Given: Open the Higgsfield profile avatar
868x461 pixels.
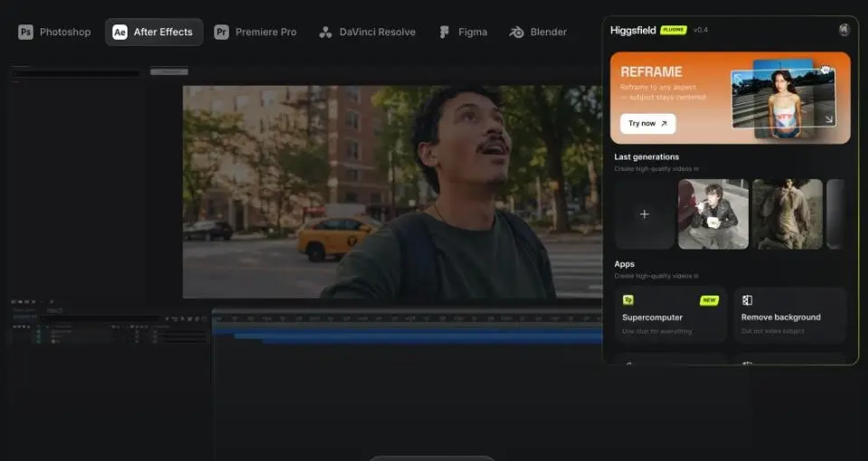Looking at the screenshot, I should 844,30.
